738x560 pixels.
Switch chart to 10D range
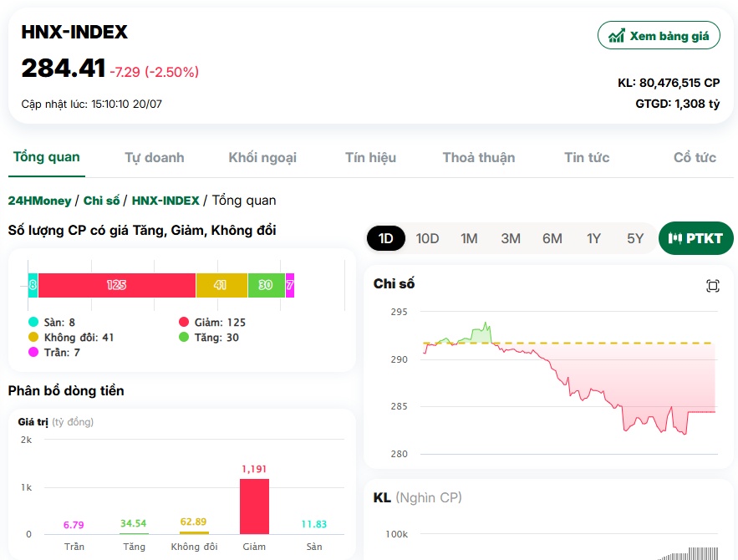pos(427,238)
